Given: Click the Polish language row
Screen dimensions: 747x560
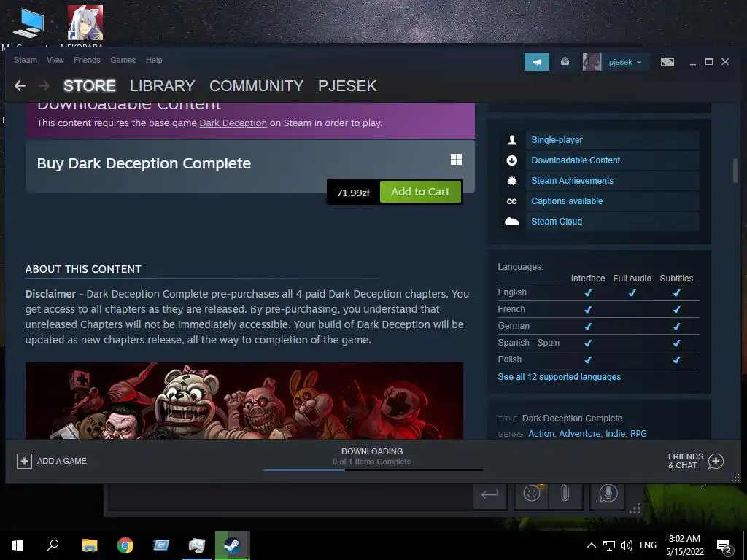Looking at the screenshot, I should coord(598,359).
